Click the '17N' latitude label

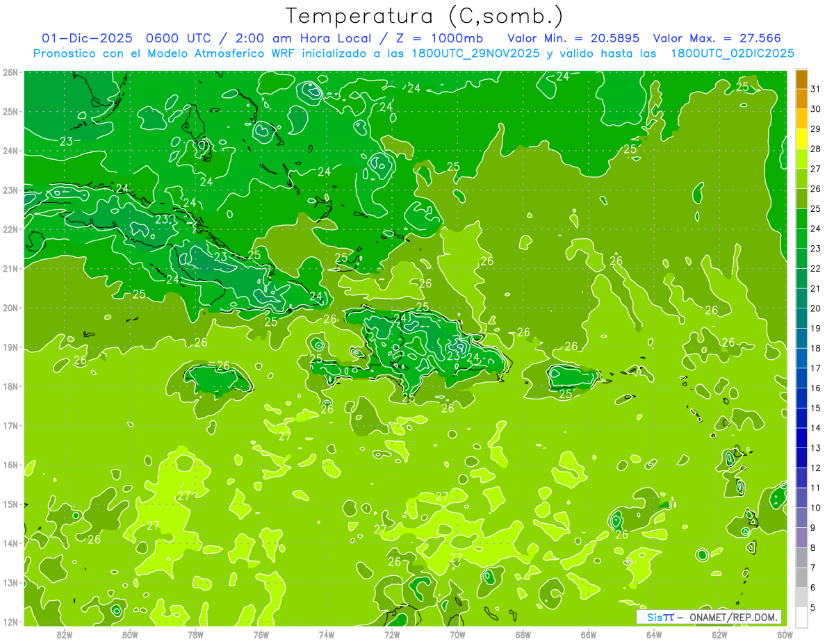(10, 425)
